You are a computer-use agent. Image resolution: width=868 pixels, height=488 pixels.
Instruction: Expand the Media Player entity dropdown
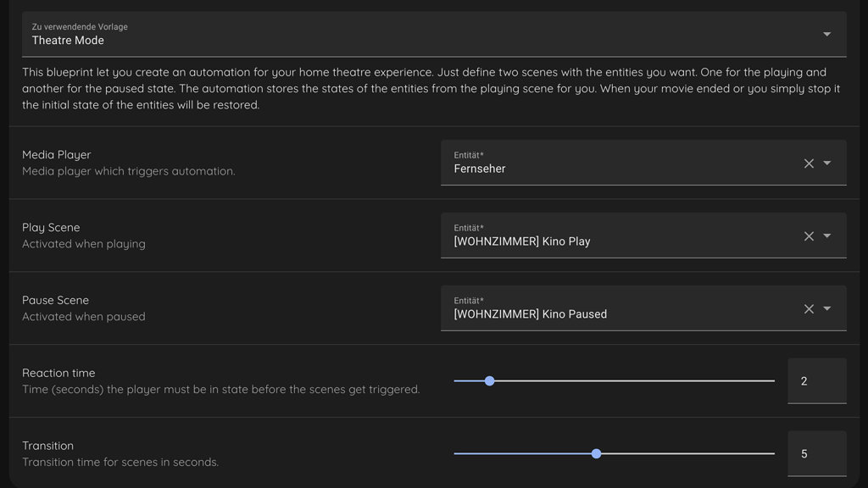tap(826, 164)
